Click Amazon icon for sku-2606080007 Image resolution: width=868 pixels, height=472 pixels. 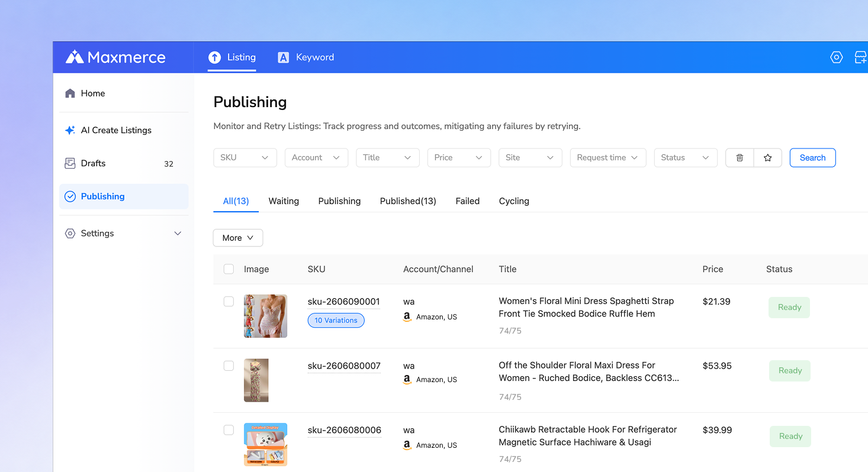pos(407,380)
